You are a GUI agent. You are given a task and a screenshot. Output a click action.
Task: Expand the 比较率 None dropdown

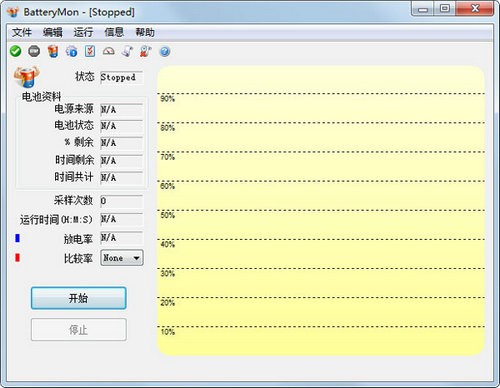coord(122,258)
